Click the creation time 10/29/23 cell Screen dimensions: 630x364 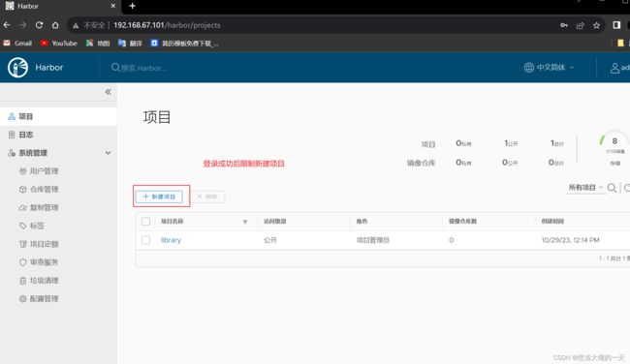570,240
